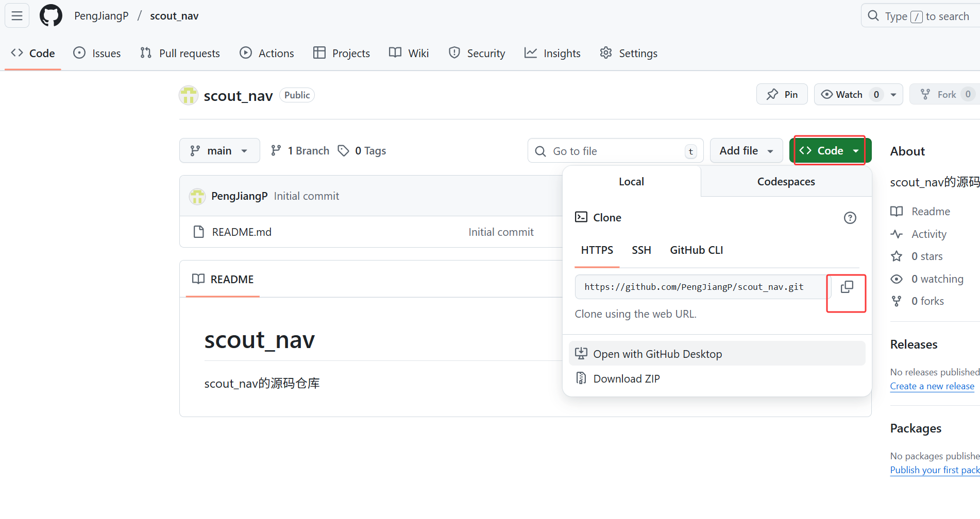The width and height of the screenshot is (980, 519).
Task: Open the main branch selector dropdown
Action: click(x=219, y=150)
